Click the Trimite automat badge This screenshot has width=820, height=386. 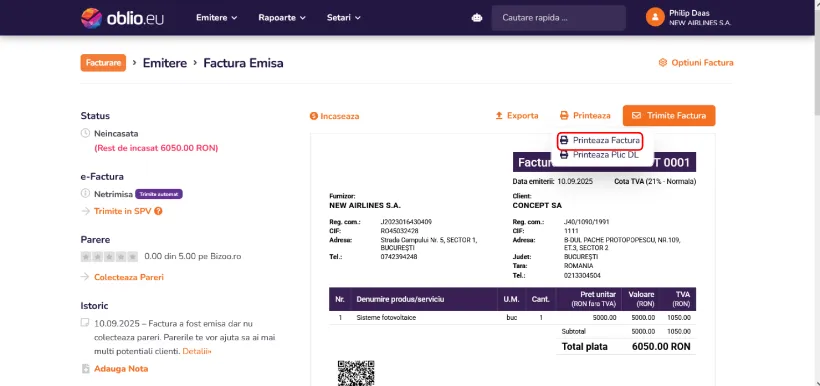coord(159,194)
